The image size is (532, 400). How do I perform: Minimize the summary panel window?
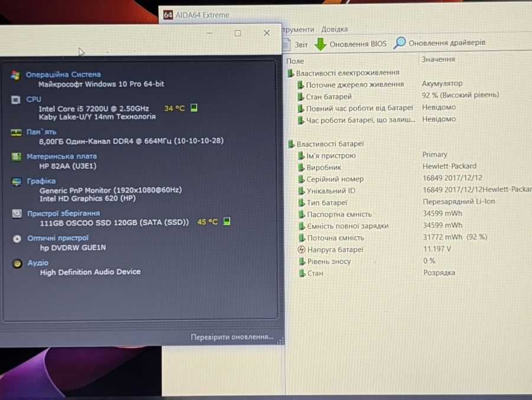[x=209, y=33]
